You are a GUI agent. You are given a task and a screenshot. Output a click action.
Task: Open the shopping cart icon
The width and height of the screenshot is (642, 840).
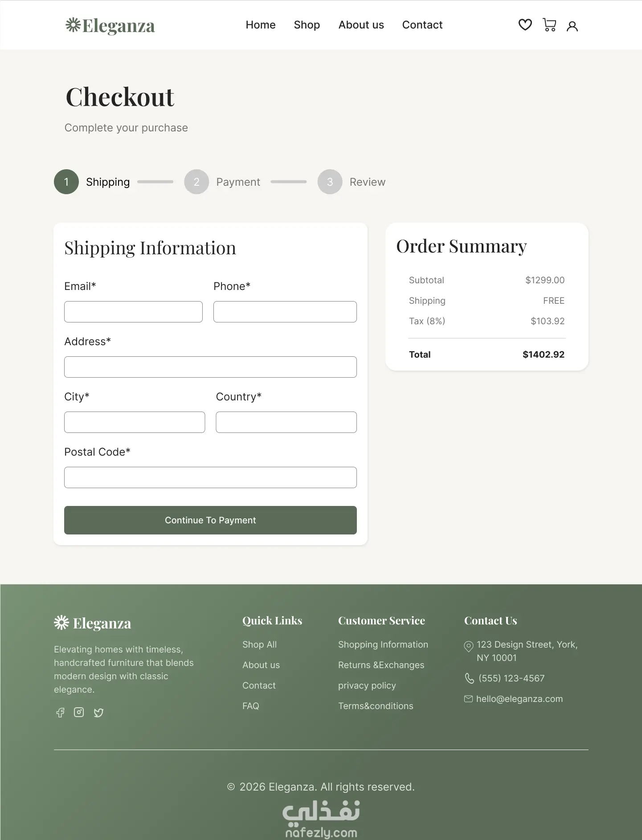549,25
